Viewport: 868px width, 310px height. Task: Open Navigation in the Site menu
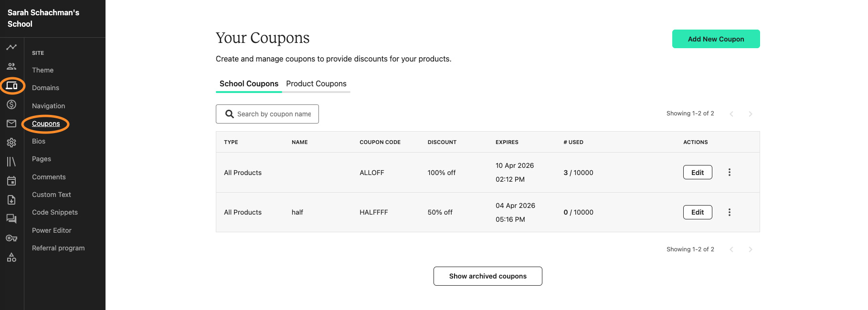(x=48, y=106)
